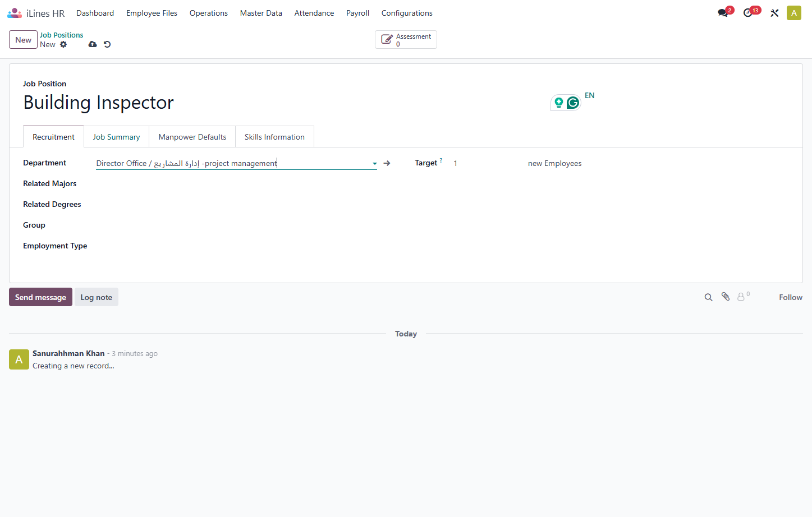Open the Master Data menu

pos(261,13)
